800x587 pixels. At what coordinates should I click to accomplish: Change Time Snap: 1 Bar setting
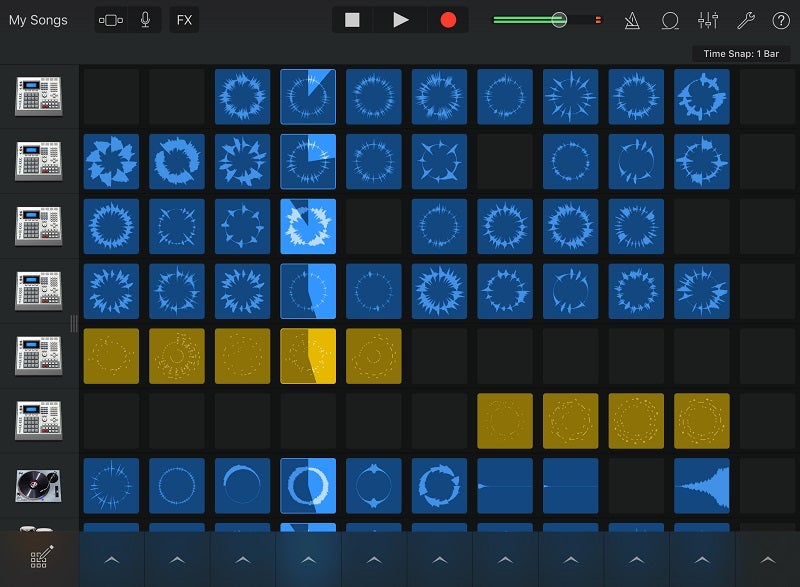(741, 54)
